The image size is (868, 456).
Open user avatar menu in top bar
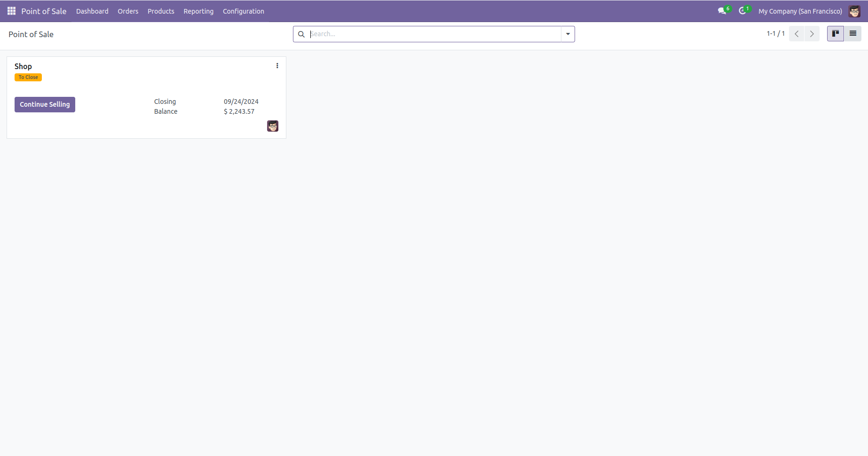point(854,11)
